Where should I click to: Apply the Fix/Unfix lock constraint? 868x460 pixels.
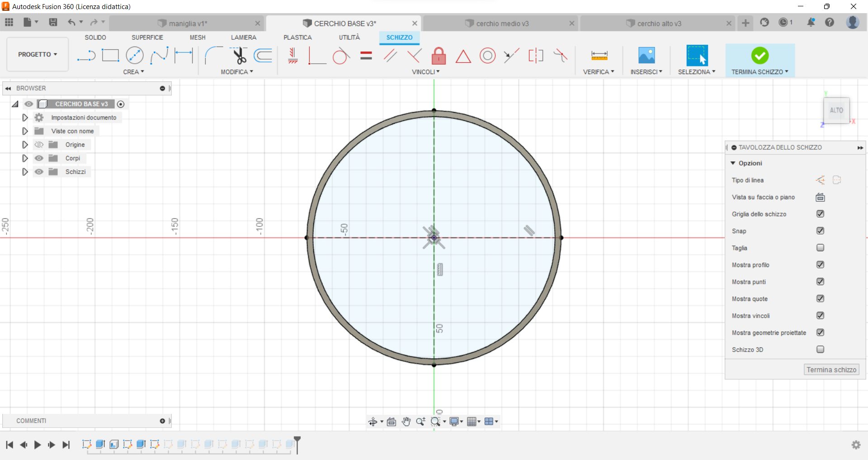(x=439, y=56)
